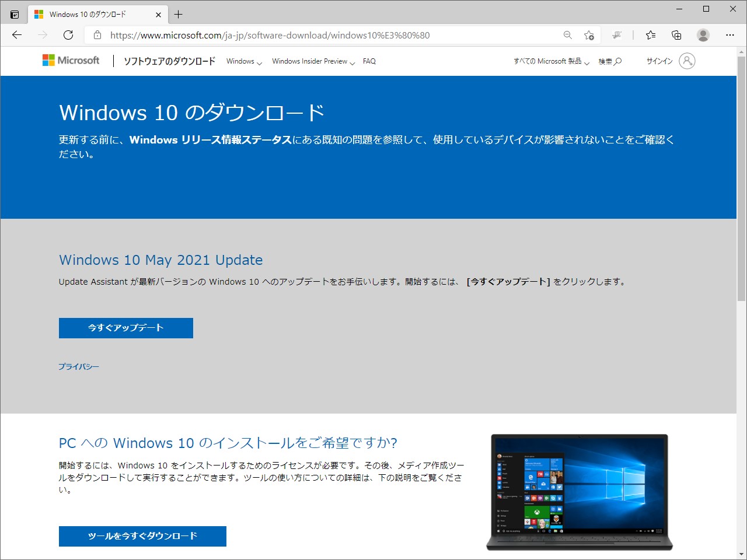
Task: Click the browser back arrow
Action: pyautogui.click(x=16, y=35)
